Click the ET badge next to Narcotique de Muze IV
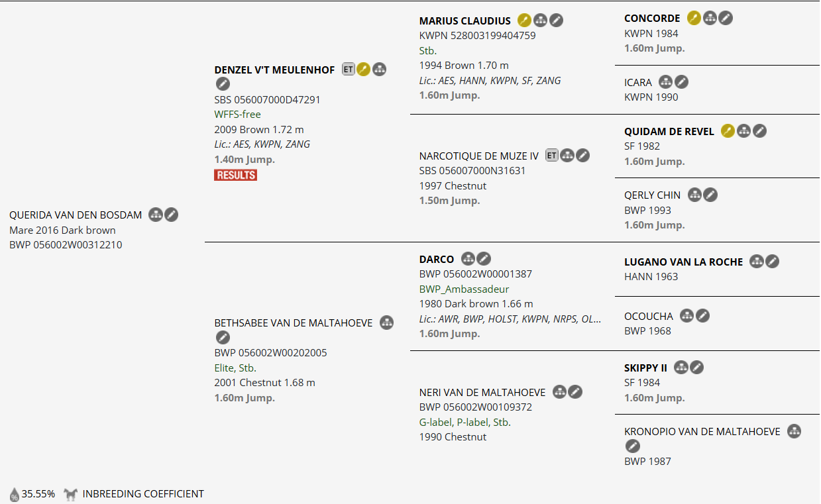This screenshot has width=821, height=504. point(552,155)
